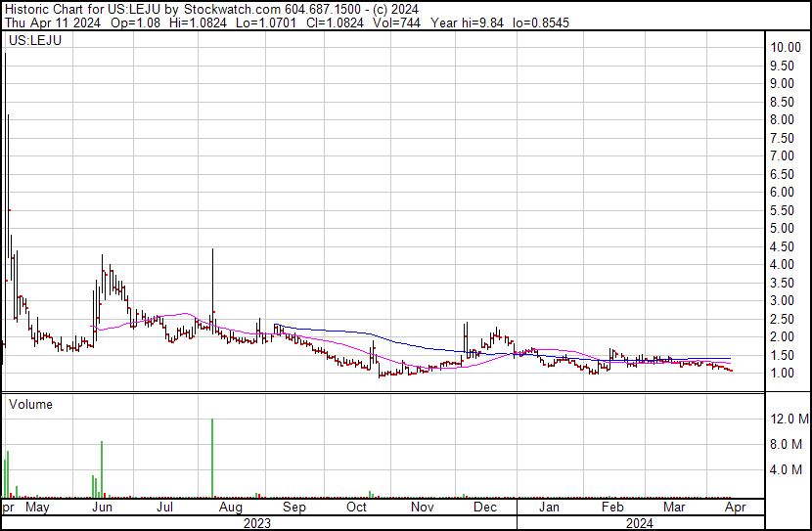The height and width of the screenshot is (531, 812).
Task: Click the tallest green volume bar in late July
Action: tap(212, 458)
